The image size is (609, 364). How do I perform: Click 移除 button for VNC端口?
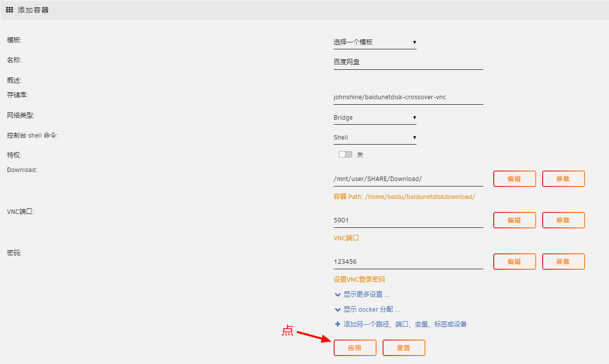click(563, 220)
